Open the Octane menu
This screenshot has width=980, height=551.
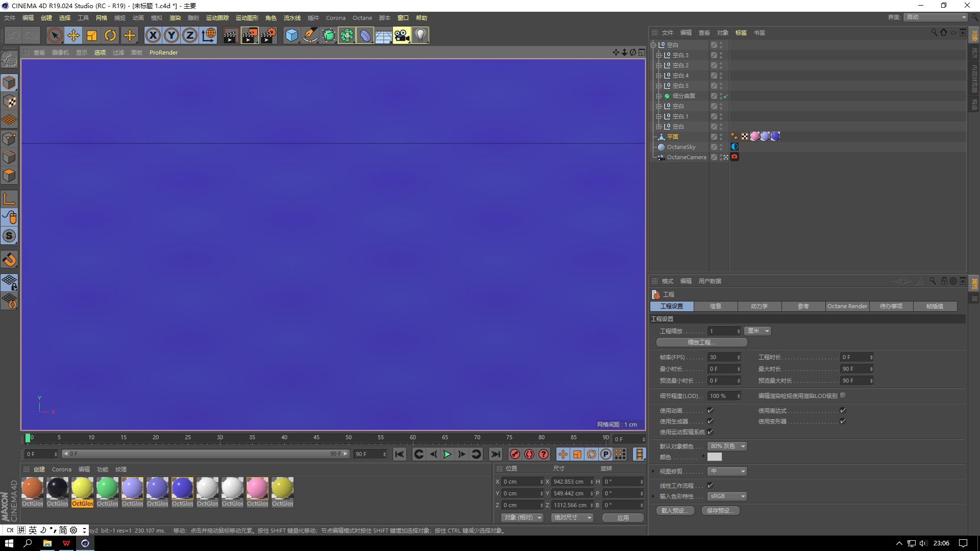[362, 18]
